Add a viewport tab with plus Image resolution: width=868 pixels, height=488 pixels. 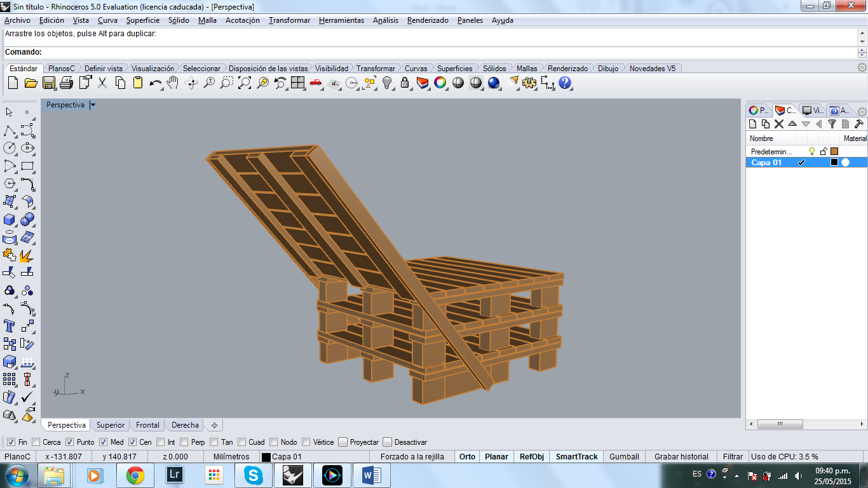[214, 425]
